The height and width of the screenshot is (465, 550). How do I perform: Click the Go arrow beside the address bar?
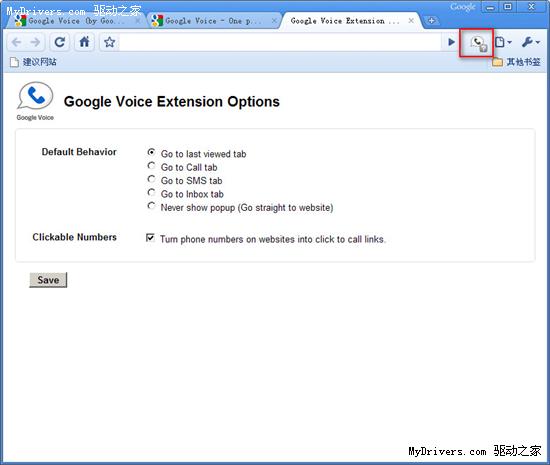451,42
